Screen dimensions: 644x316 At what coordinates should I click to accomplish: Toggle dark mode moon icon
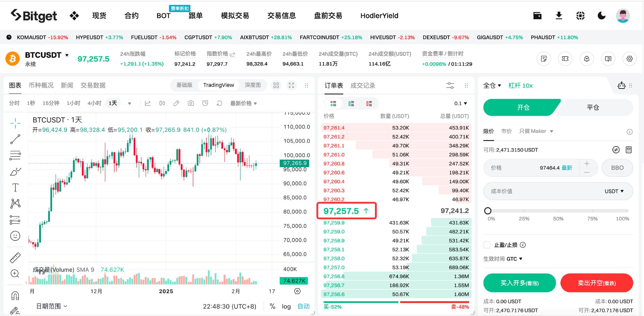(602, 16)
